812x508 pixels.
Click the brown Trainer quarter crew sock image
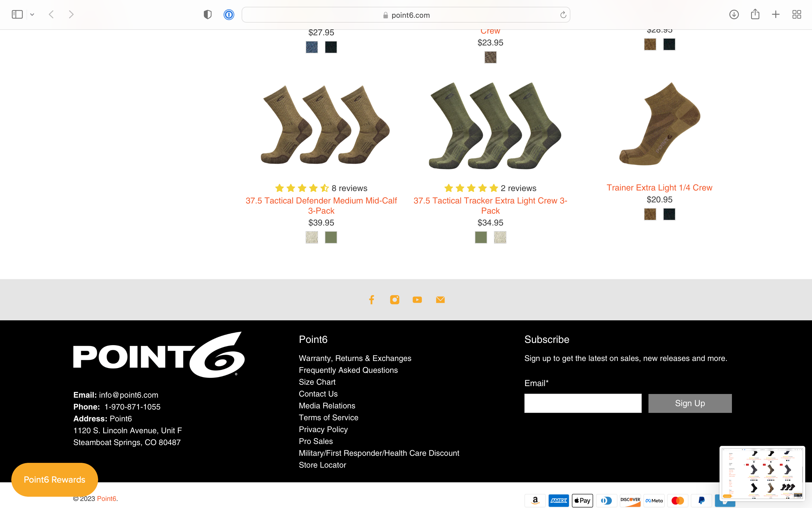pos(660,124)
